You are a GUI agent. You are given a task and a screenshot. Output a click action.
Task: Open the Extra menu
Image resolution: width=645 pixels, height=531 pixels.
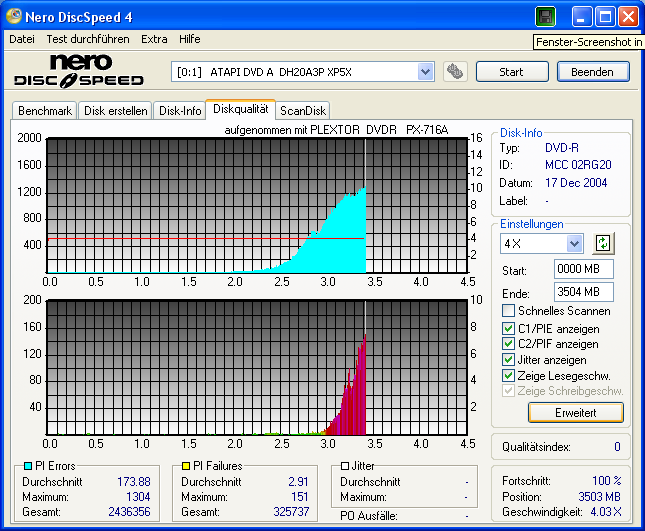[x=154, y=39]
